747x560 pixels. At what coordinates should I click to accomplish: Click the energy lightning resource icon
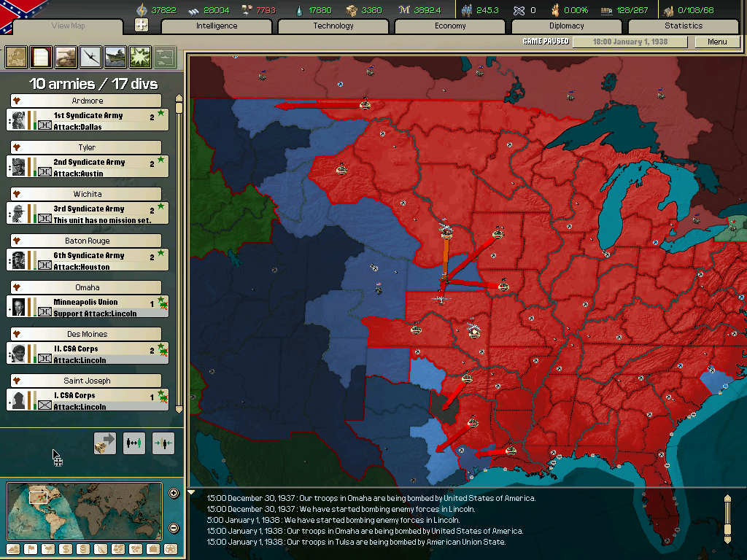click(x=142, y=10)
